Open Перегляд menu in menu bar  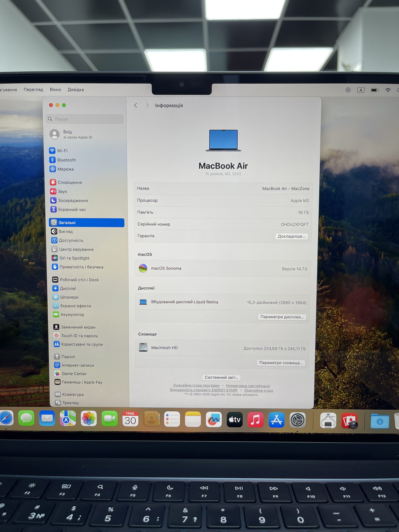33,90
